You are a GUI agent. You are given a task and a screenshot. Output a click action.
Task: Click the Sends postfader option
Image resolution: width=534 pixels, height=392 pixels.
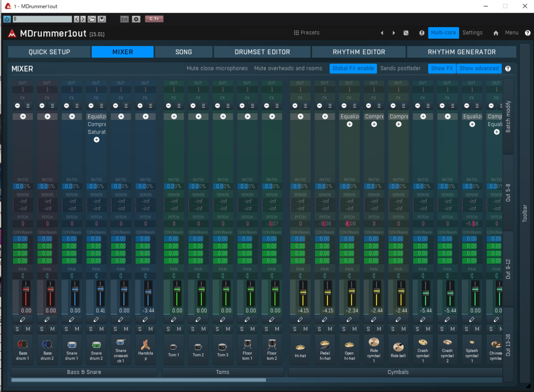[400, 68]
